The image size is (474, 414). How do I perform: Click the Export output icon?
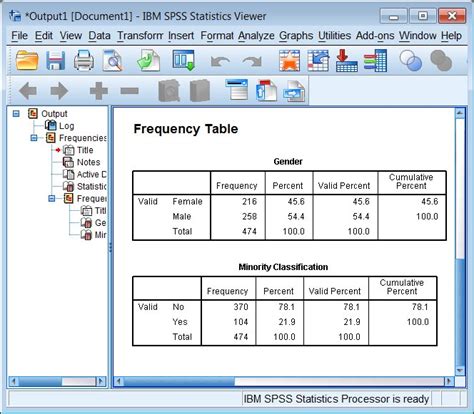click(x=149, y=60)
